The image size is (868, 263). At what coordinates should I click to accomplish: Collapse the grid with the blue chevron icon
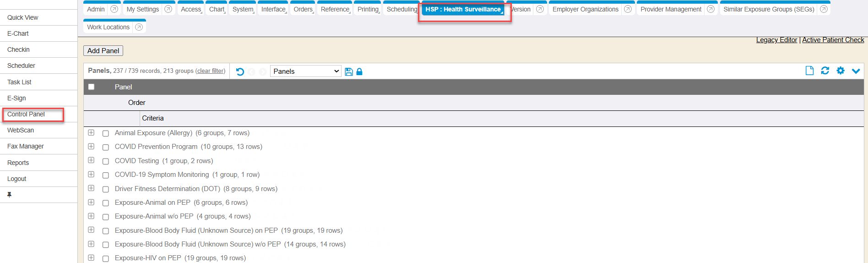[x=856, y=71]
